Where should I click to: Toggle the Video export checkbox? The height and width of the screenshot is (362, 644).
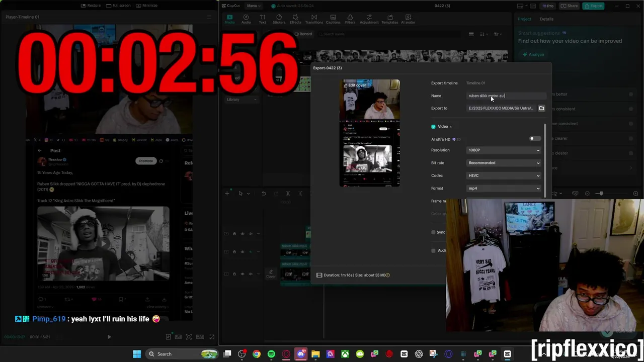[x=433, y=127]
